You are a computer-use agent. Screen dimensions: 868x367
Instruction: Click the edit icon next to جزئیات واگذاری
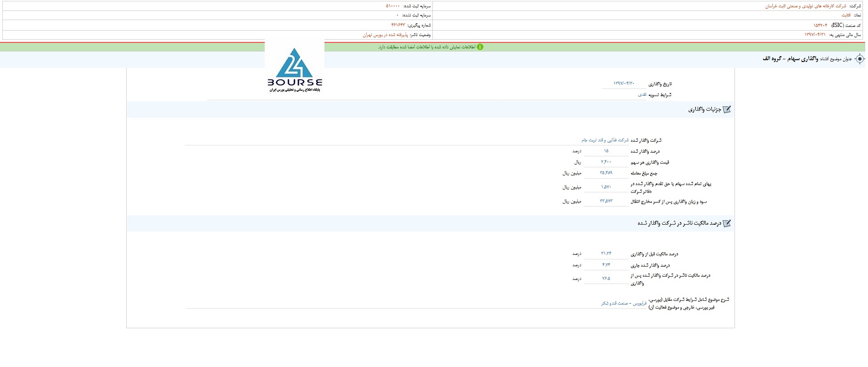pyautogui.click(x=727, y=109)
